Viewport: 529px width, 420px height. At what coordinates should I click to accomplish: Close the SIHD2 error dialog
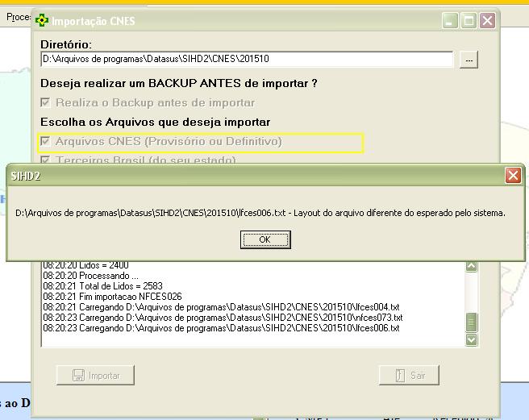click(513, 175)
